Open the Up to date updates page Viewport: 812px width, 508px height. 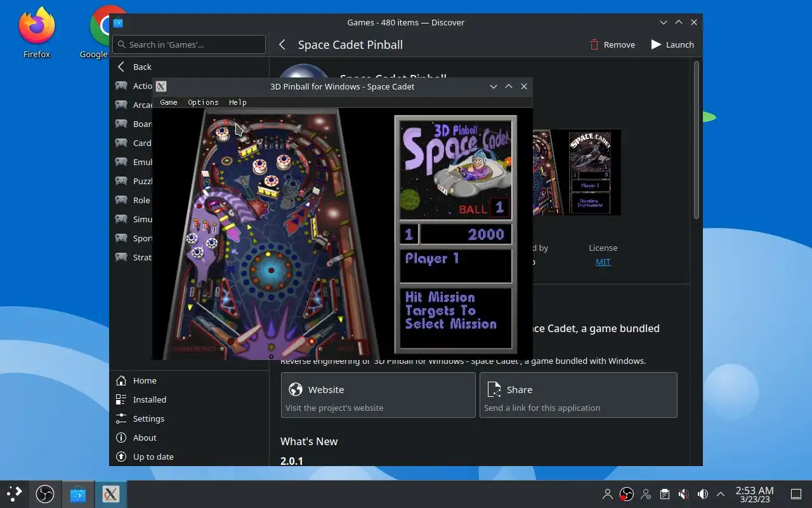(189, 457)
